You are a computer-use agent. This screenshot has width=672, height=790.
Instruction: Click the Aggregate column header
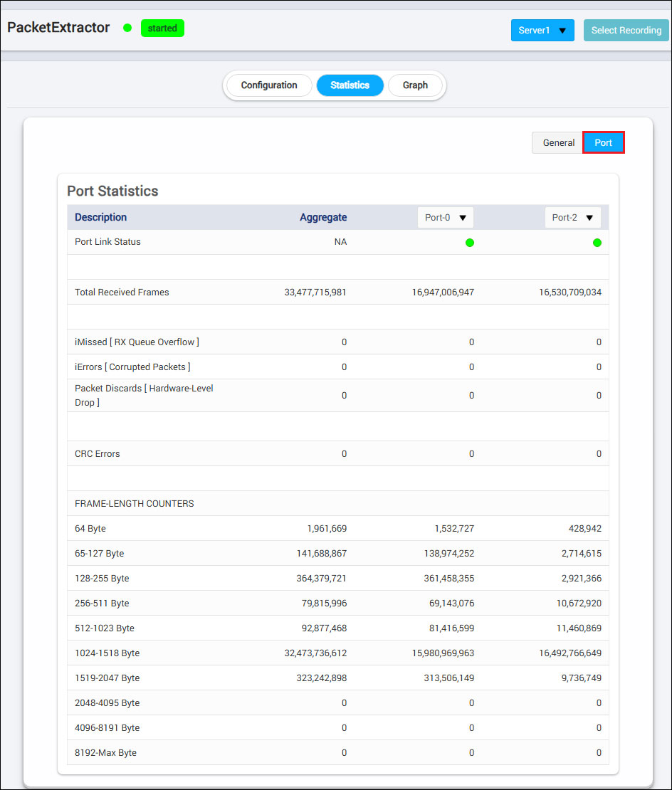[323, 218]
